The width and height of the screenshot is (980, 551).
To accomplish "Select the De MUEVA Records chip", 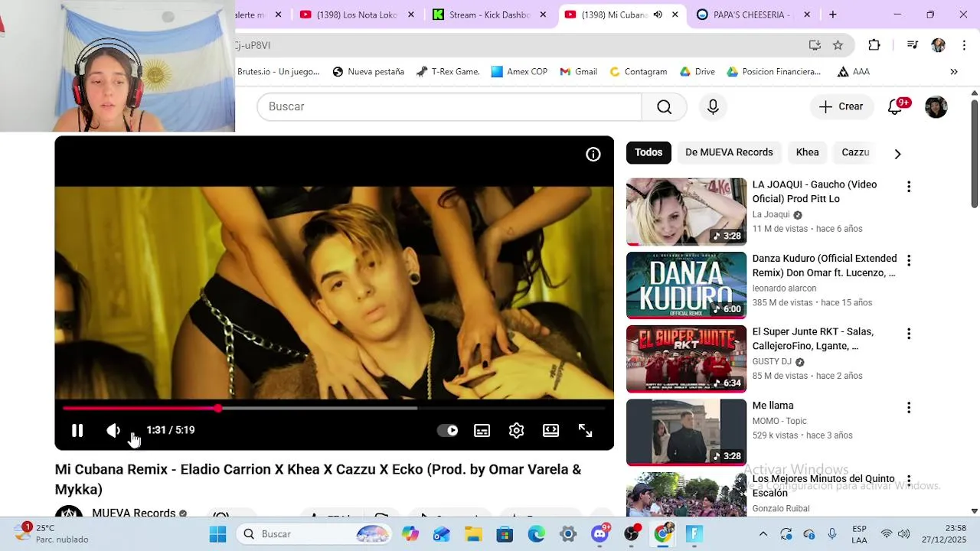I will click(729, 152).
